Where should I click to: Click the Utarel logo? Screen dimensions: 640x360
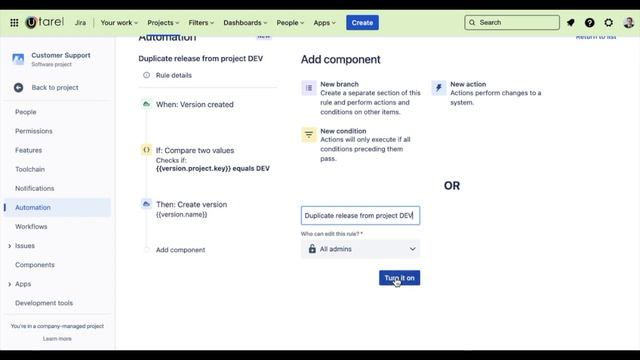point(44,22)
